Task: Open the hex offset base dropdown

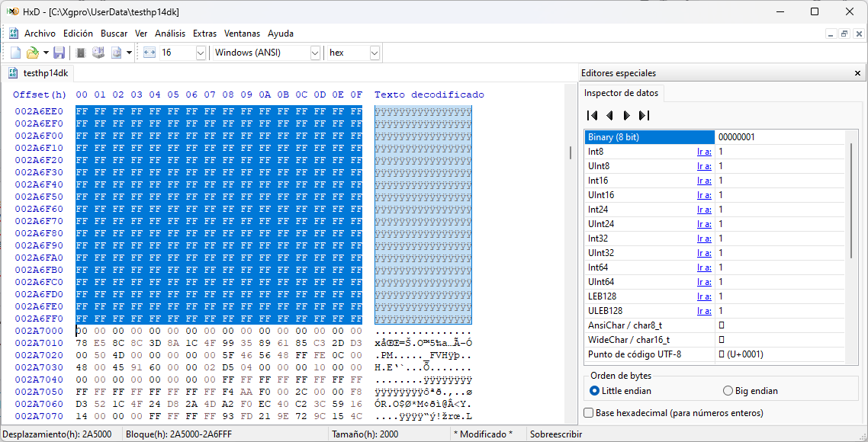Action: [x=374, y=53]
